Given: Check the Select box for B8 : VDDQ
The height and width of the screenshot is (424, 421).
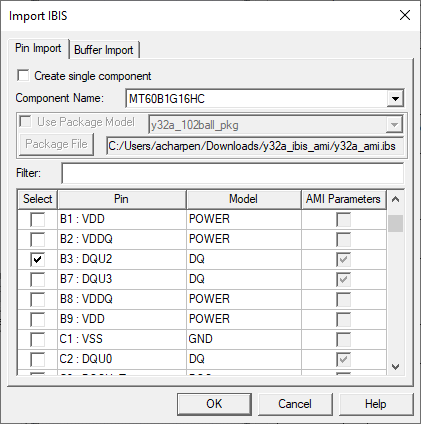Looking at the screenshot, I should coord(37,299).
